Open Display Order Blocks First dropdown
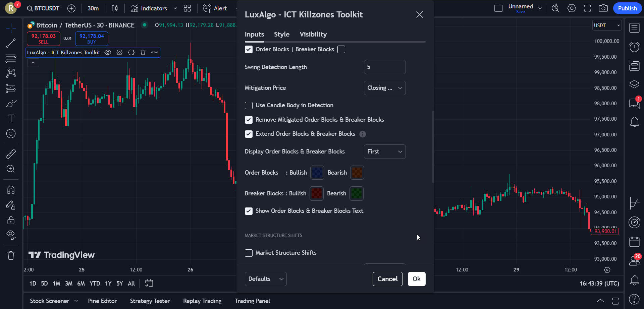 click(x=385, y=151)
